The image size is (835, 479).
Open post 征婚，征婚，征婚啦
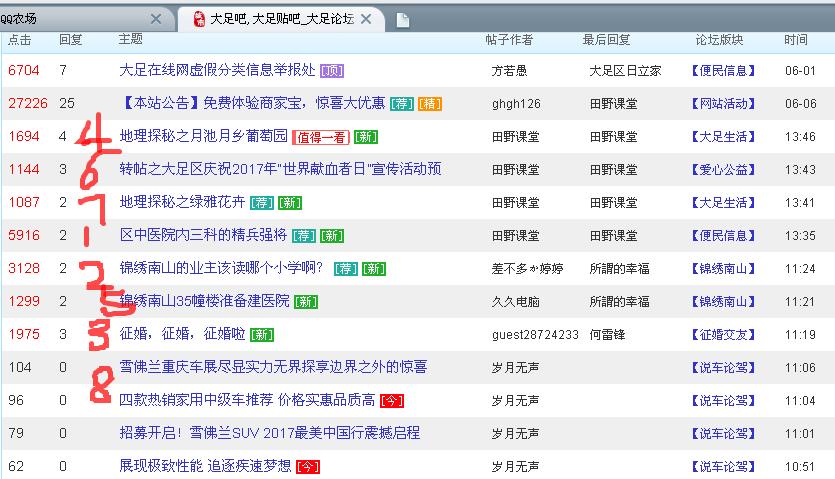[182, 334]
